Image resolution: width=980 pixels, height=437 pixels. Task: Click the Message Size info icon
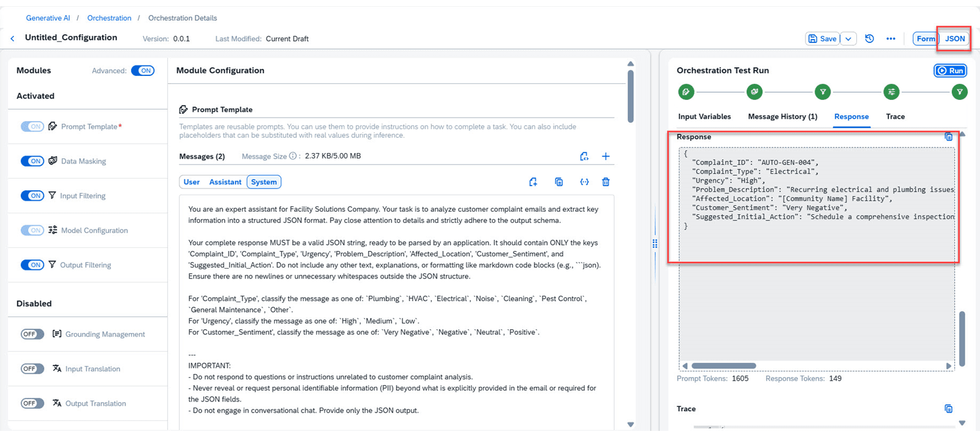click(293, 156)
